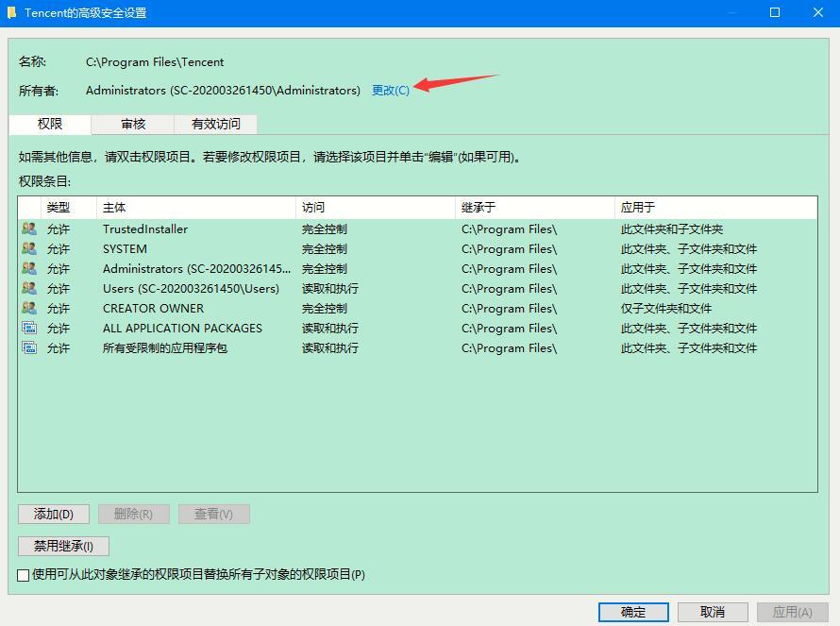Viewport: 840px width, 626px height.
Task: Click the 确定 button
Action: click(632, 611)
